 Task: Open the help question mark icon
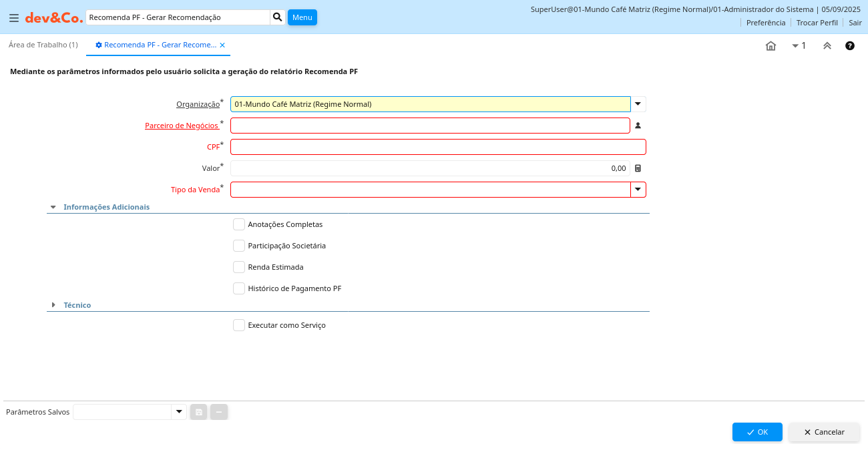[850, 46]
